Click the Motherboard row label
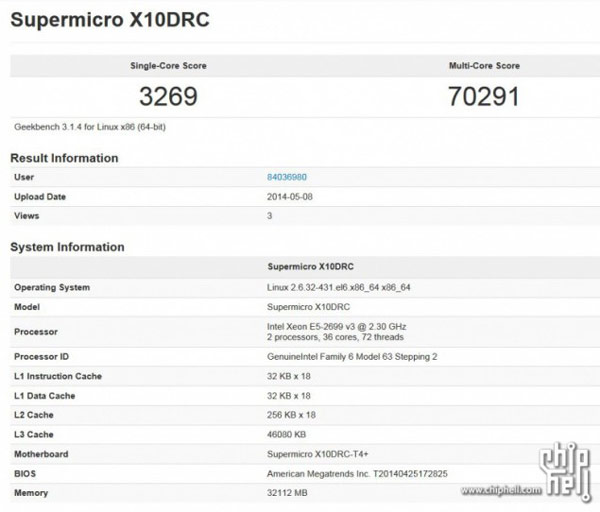 coord(41,454)
